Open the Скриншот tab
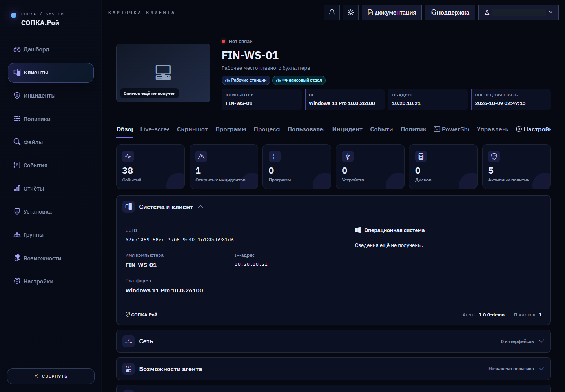565x392 pixels. coord(192,129)
